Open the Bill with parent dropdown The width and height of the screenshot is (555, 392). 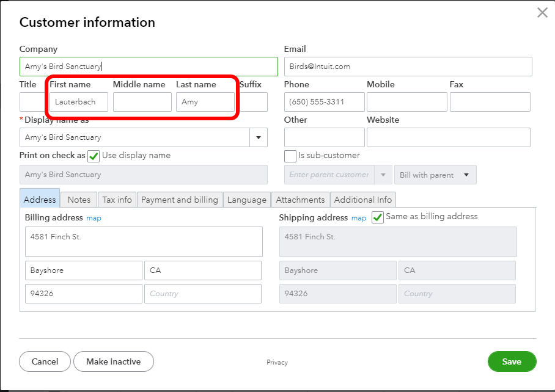pyautogui.click(x=435, y=175)
